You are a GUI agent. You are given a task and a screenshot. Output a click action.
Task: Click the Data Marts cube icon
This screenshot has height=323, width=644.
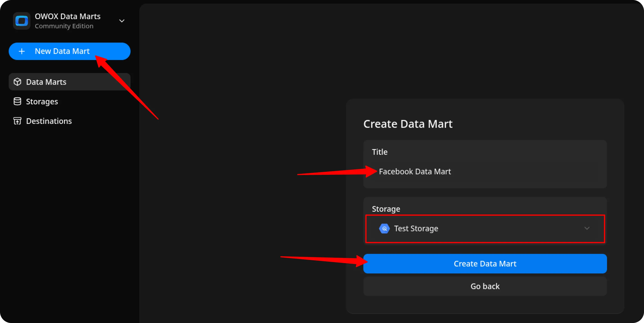coord(17,82)
